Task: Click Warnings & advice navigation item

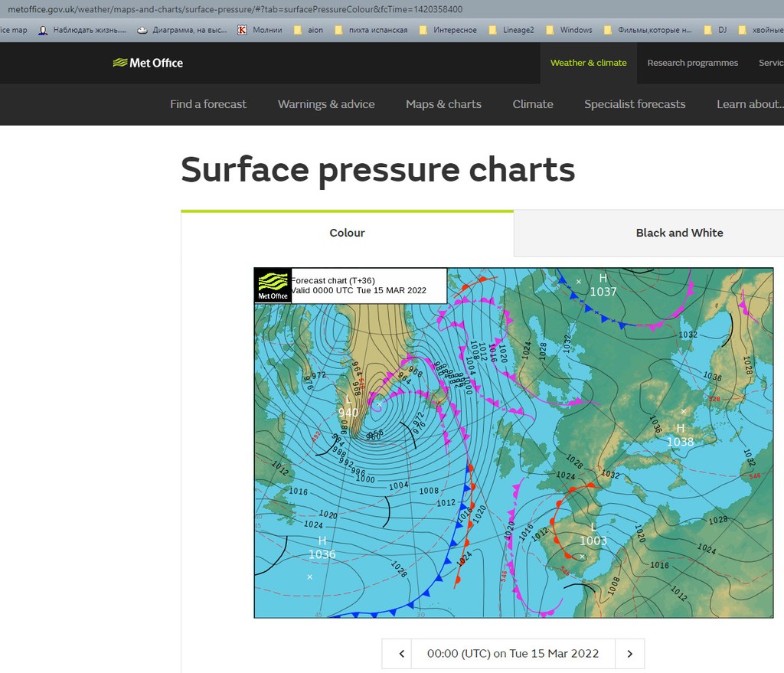Action: 326,104
